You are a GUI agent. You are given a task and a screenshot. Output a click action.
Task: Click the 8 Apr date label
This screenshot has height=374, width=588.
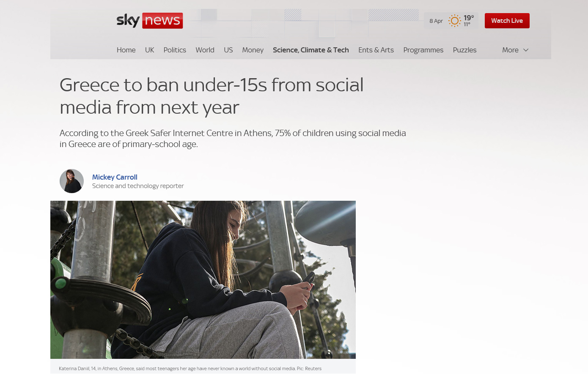(436, 21)
